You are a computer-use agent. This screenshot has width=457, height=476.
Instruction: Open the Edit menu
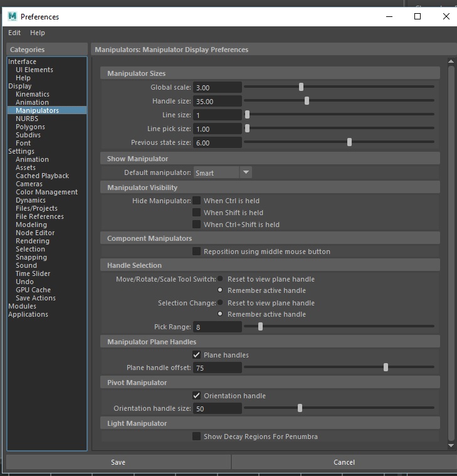14,33
